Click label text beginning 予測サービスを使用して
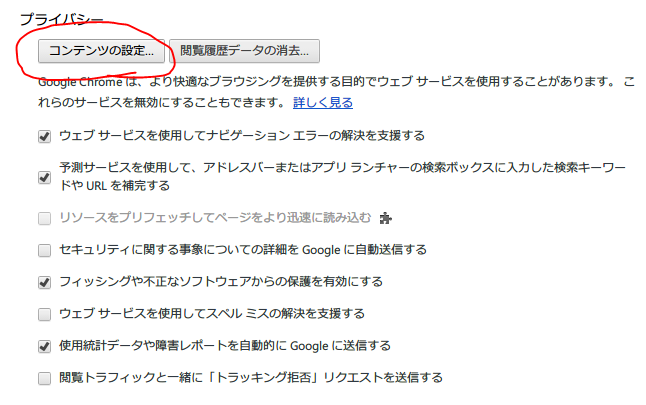The height and width of the screenshot is (405, 646). pyautogui.click(x=342, y=176)
